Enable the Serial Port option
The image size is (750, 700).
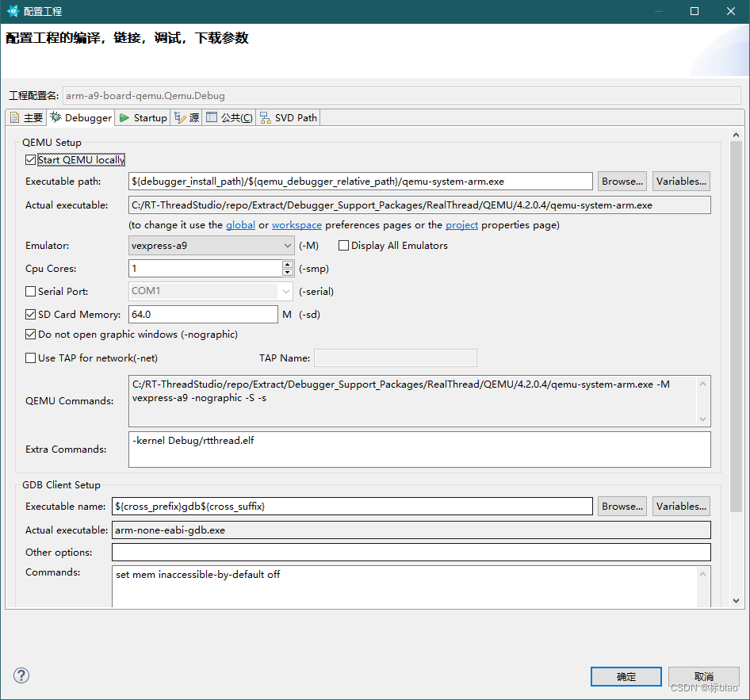(29, 291)
